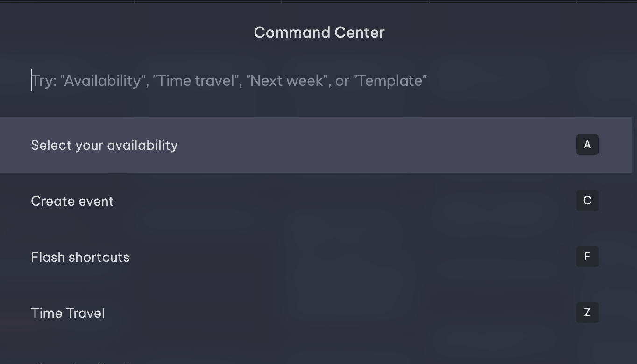Image resolution: width=637 pixels, height=364 pixels.
Task: Click the "F" shortcut badge for Flash shortcuts
Action: pos(587,257)
